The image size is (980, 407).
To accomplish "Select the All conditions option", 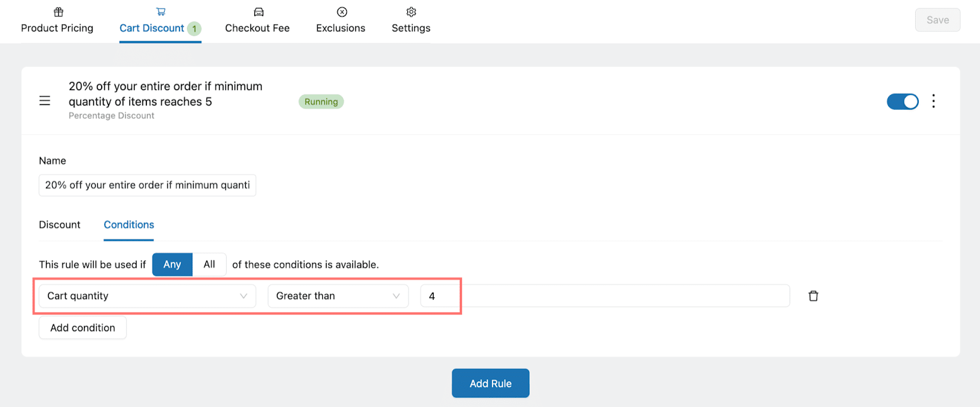I will (x=209, y=264).
